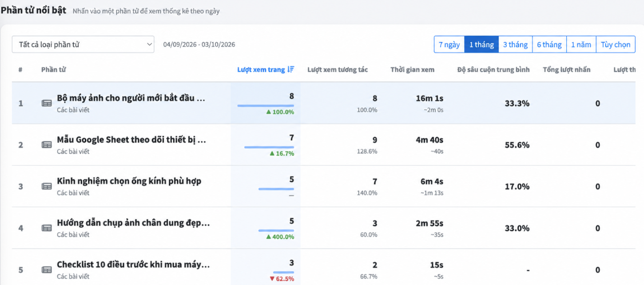Open "Checklist 10 điều trước khi mua máy" article
The image size is (644, 285).
click(133, 265)
